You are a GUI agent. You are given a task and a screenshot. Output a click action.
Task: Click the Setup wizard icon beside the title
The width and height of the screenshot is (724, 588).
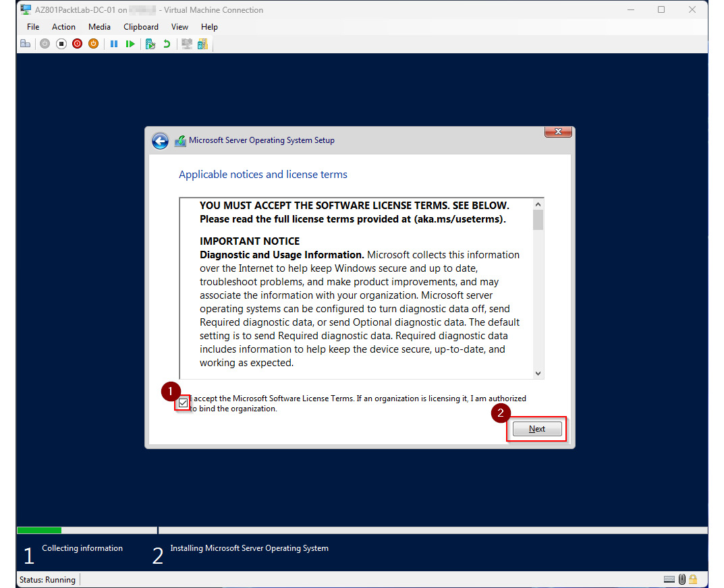click(x=180, y=141)
